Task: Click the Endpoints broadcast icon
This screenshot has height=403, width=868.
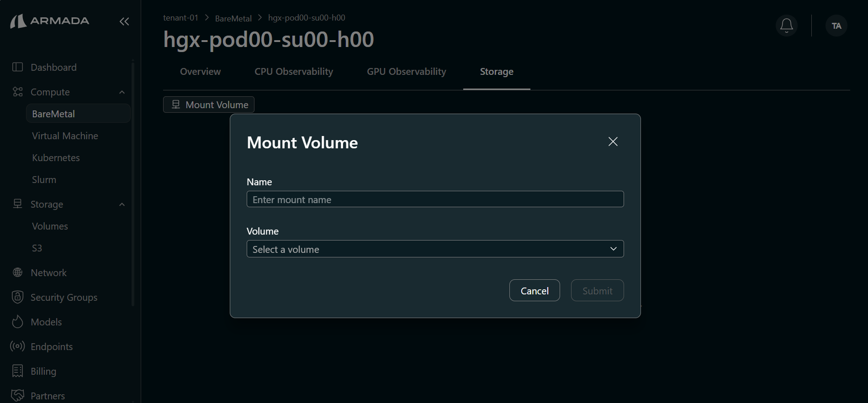Action: (17, 346)
